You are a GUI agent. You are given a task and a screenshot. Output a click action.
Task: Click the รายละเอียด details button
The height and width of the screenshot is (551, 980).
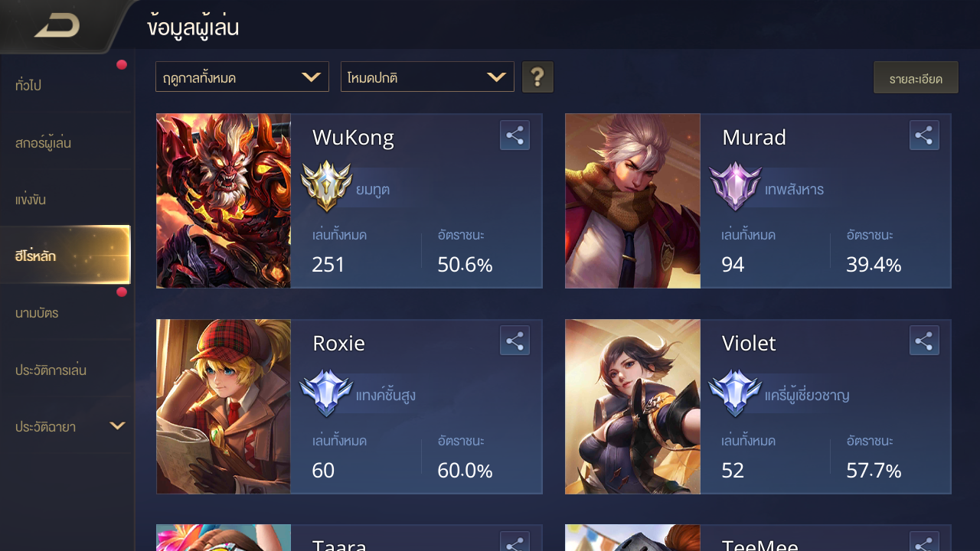(x=916, y=78)
